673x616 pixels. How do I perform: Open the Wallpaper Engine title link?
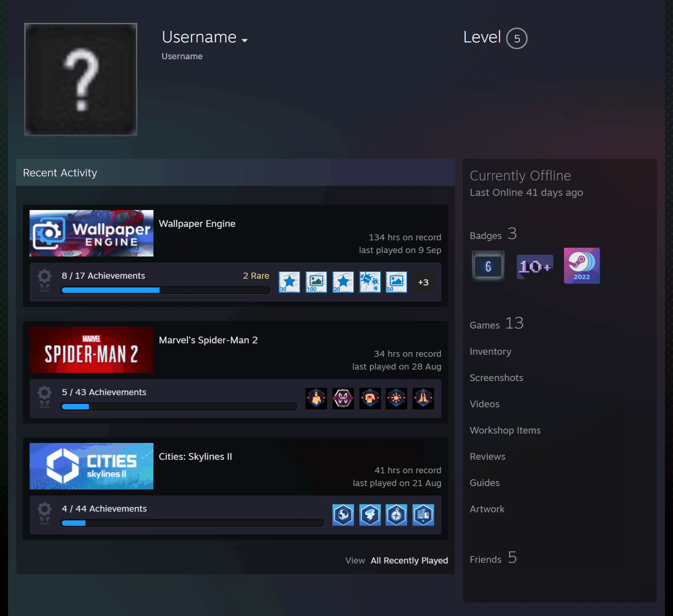[197, 224]
